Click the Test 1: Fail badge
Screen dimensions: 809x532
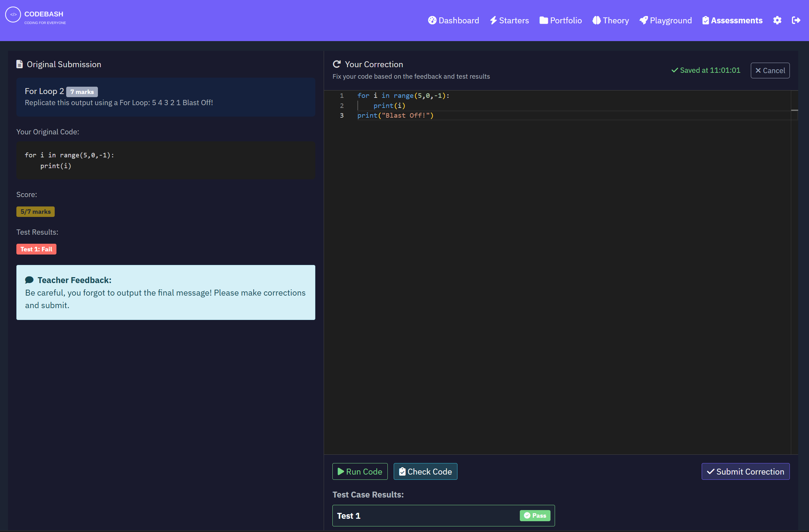click(x=36, y=249)
